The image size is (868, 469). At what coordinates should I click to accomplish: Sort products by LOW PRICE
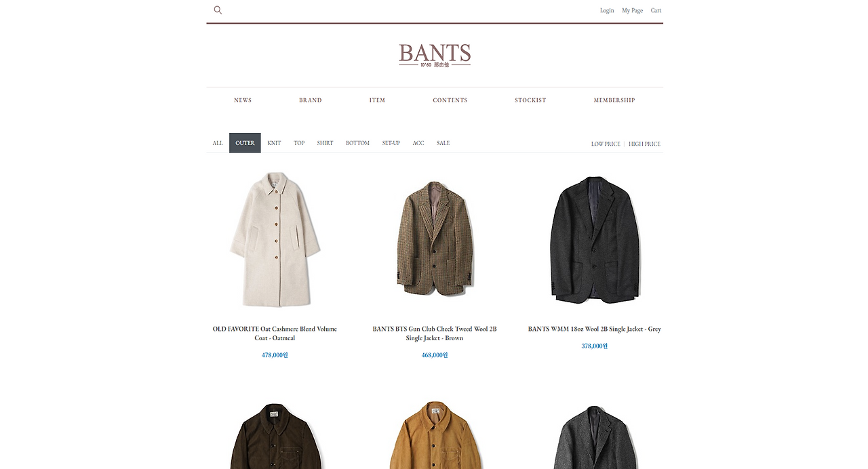[x=606, y=144]
